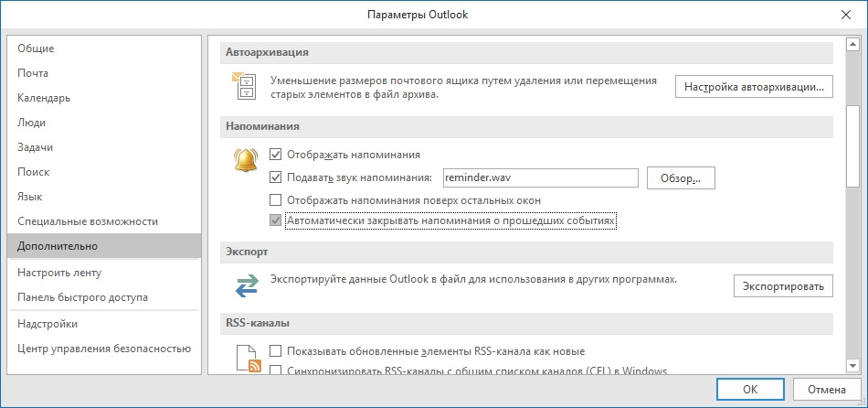
Task: Toggle Автоматически закрывать напоминания о прошедших событиях
Action: click(x=275, y=221)
